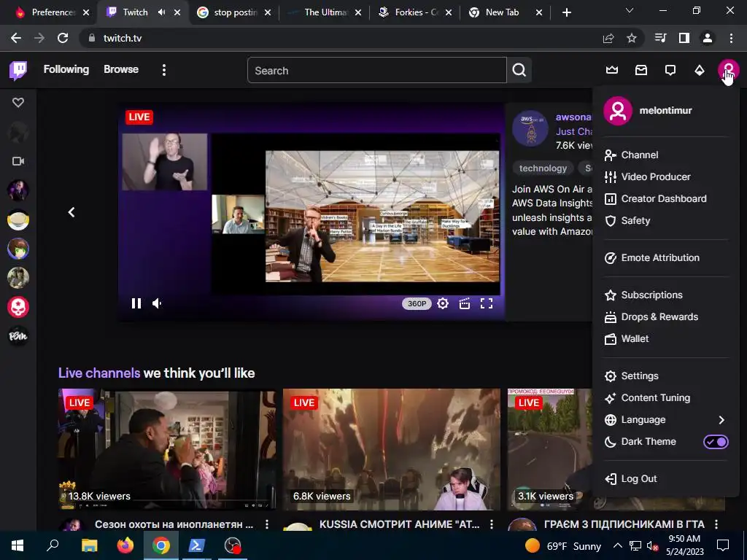Open Wallet menu item
This screenshot has width=747, height=560.
(666, 338)
